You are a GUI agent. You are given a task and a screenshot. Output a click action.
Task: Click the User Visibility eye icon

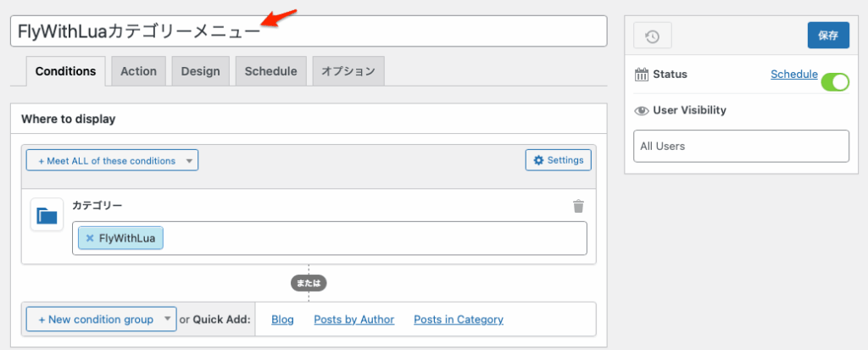coord(642,111)
